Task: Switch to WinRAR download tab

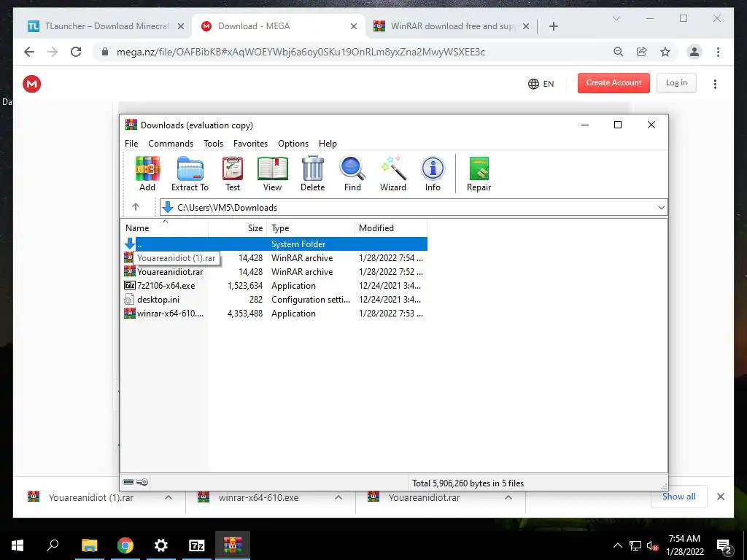Action: pos(452,26)
